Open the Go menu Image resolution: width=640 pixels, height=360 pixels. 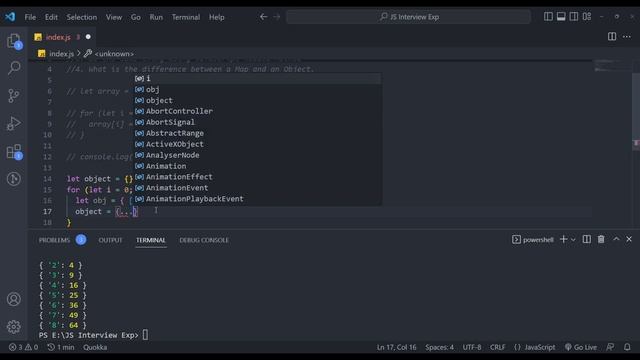click(x=136, y=17)
